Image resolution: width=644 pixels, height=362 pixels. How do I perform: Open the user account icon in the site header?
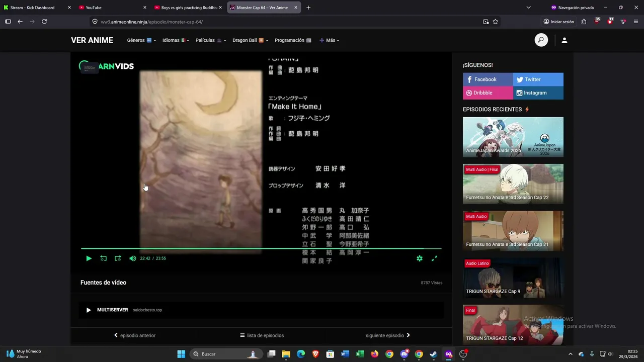(x=564, y=40)
